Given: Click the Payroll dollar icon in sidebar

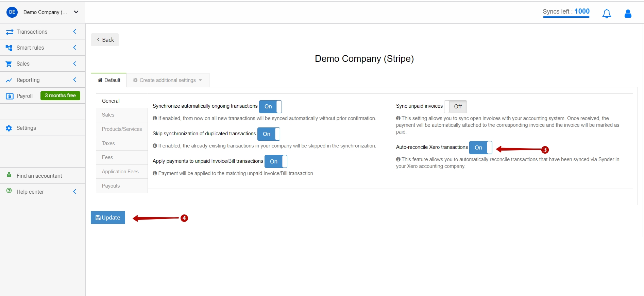Looking at the screenshot, I should (x=10, y=96).
